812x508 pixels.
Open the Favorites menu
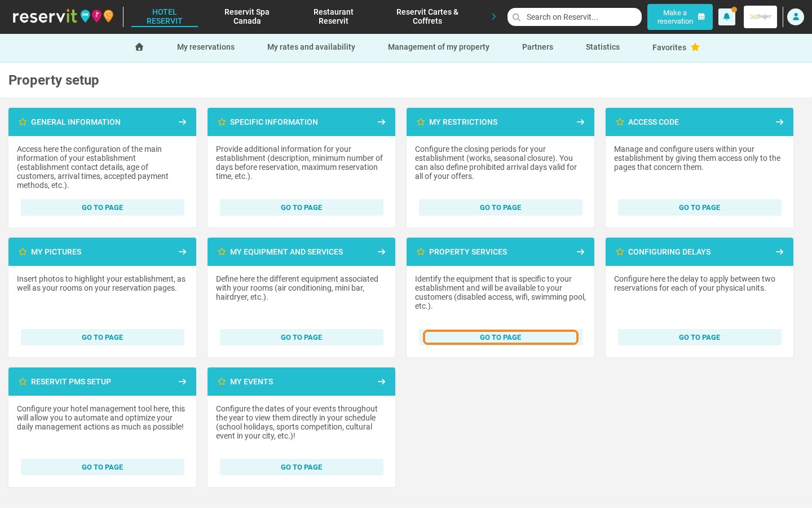(x=676, y=47)
